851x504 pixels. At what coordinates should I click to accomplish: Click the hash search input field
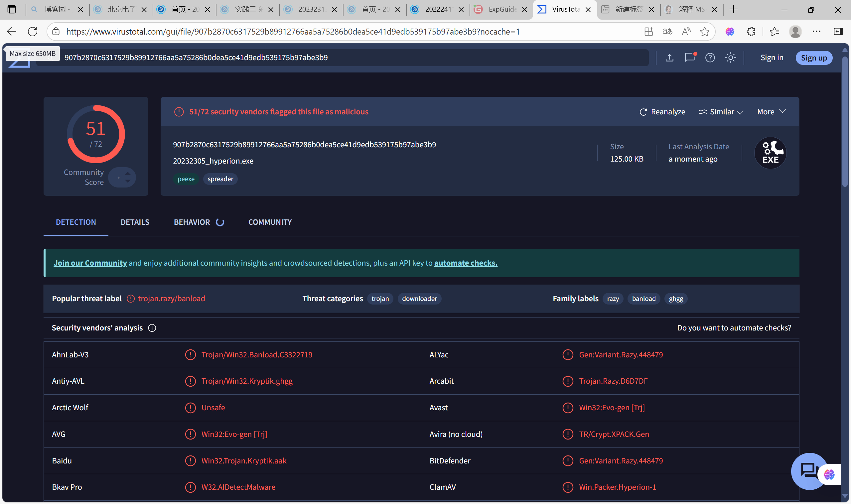pyautogui.click(x=340, y=58)
